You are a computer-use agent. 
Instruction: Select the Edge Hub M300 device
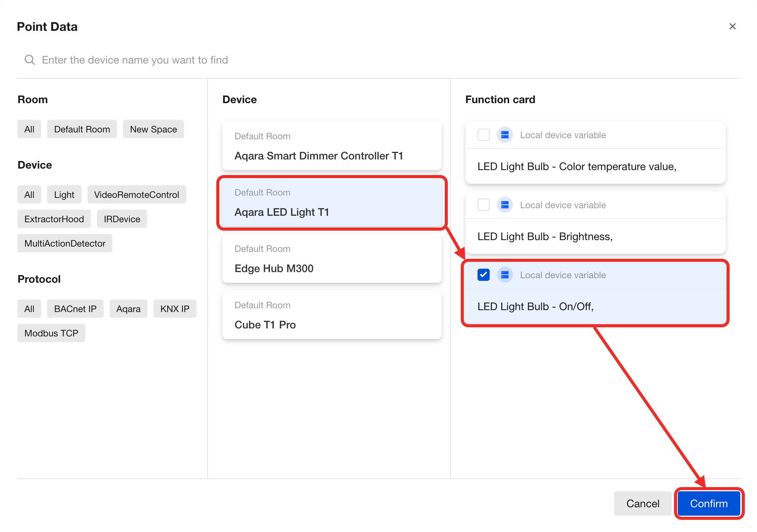332,259
